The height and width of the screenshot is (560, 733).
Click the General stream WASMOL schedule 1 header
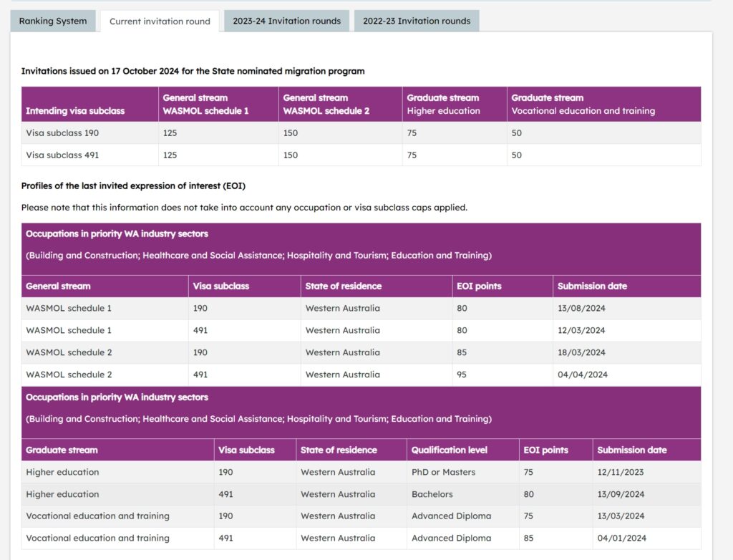(206, 105)
